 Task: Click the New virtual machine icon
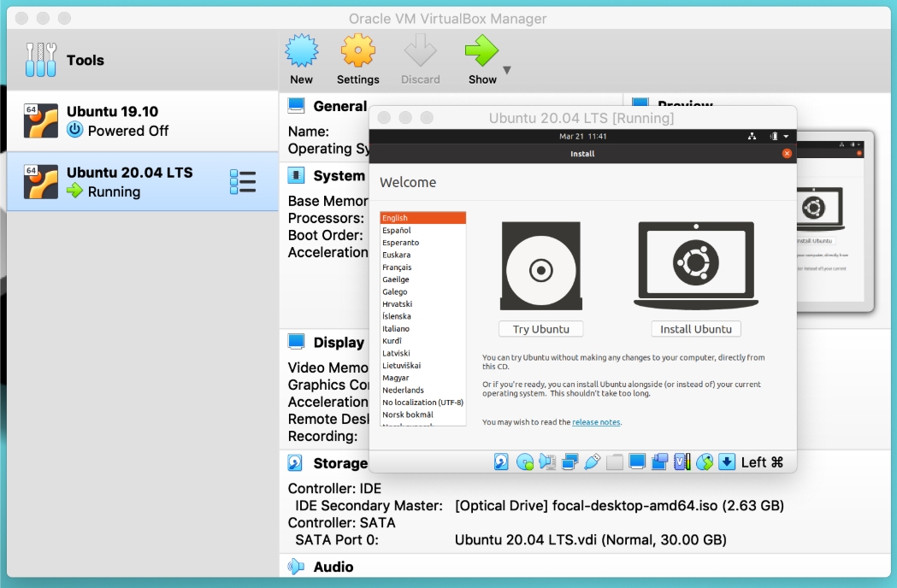302,50
